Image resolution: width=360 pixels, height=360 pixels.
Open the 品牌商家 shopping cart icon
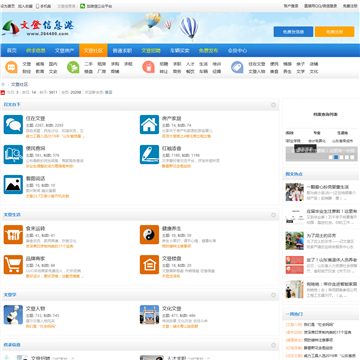13,265
